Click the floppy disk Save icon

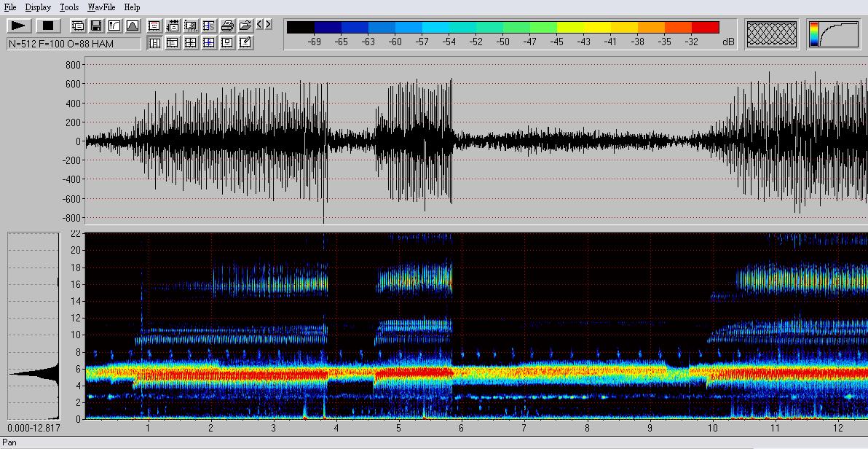click(x=96, y=26)
